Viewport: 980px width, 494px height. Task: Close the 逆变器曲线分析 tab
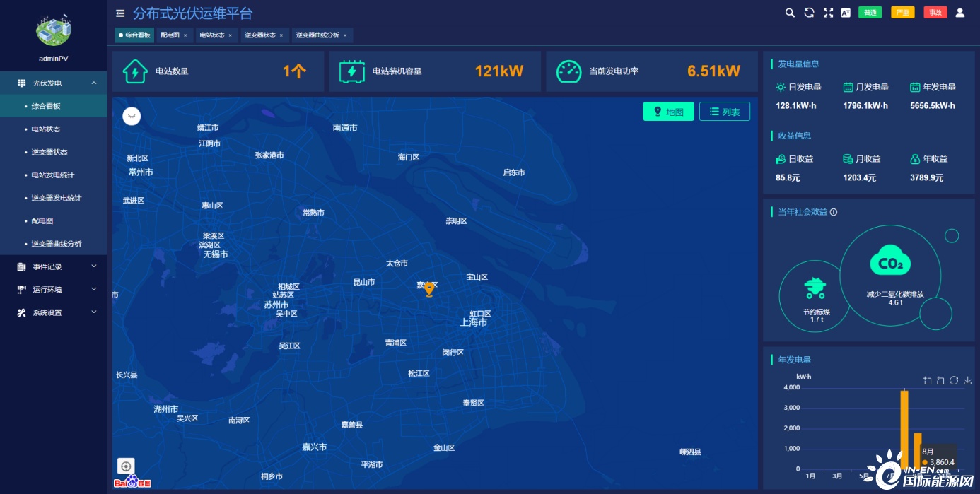346,35
